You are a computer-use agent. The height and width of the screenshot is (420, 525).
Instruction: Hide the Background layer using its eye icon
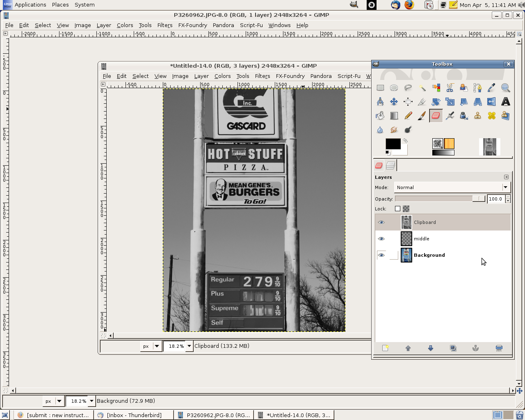(x=381, y=255)
